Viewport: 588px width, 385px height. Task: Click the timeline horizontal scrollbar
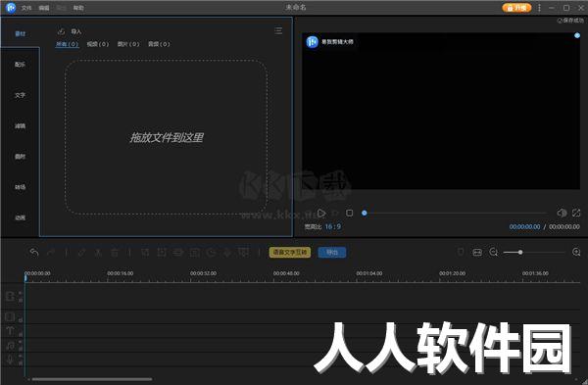[x=92, y=379]
